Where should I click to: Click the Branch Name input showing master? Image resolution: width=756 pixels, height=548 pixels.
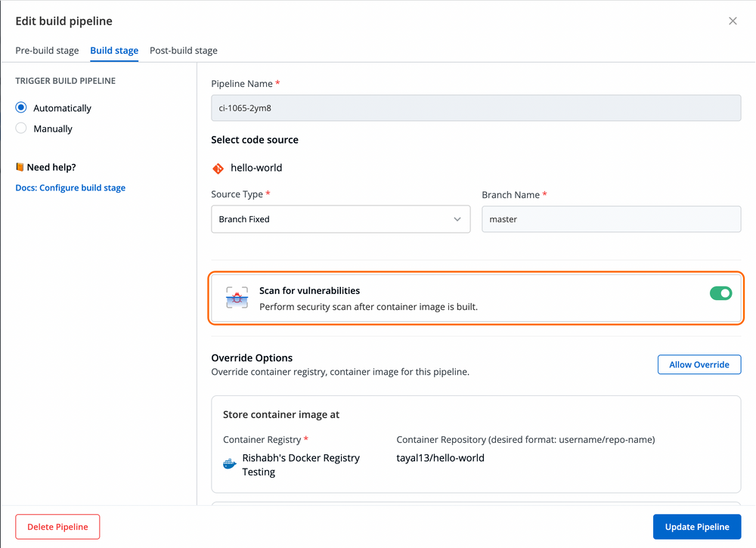611,218
